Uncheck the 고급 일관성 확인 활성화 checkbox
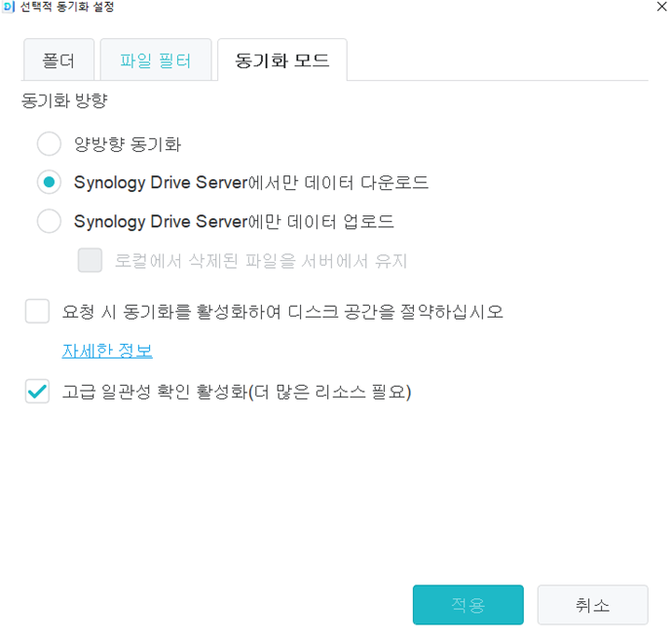The width and height of the screenshot is (672, 644). (38, 392)
